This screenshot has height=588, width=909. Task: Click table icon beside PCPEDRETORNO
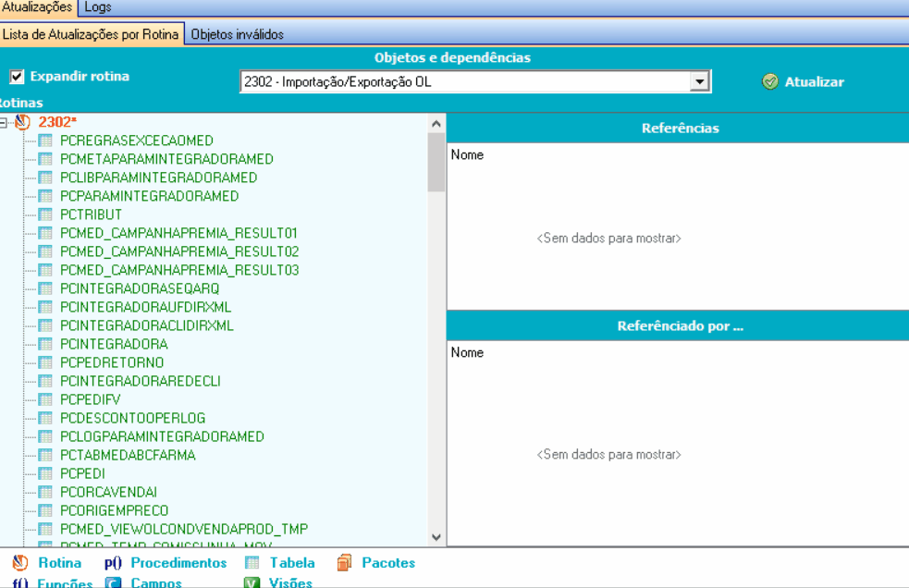[45, 363]
